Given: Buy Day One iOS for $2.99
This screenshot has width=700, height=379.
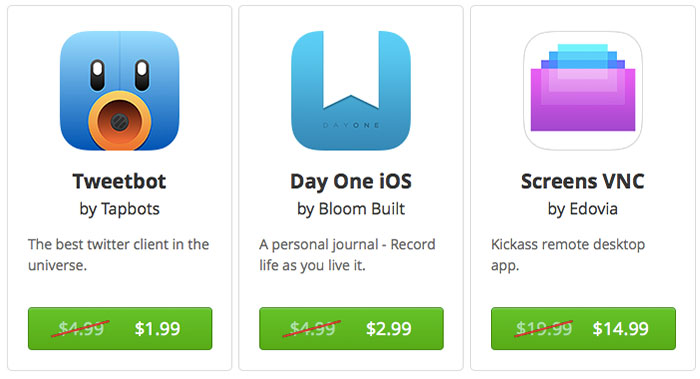Looking at the screenshot, I should [x=351, y=329].
